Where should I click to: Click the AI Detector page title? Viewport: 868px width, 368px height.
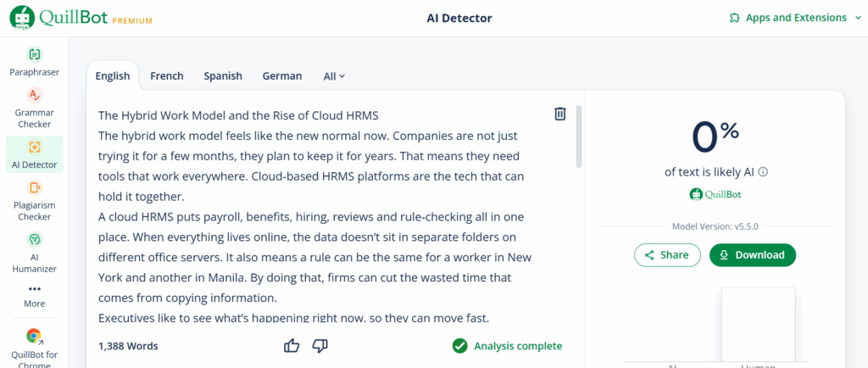(x=459, y=19)
